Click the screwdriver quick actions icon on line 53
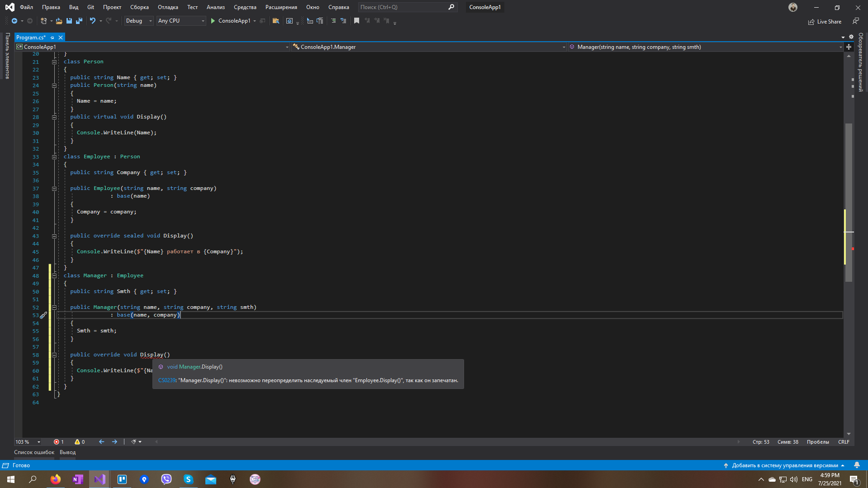 (x=43, y=315)
